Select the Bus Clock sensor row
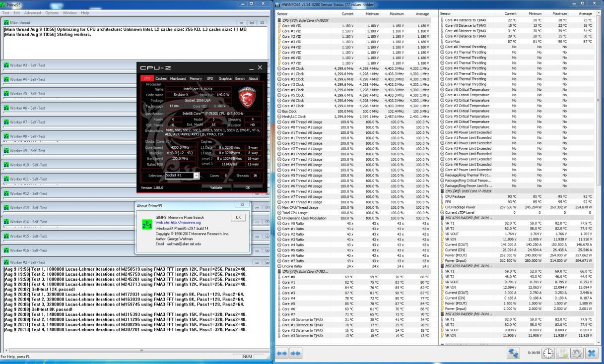Viewport: 604px width, 364px height. click(x=353, y=111)
